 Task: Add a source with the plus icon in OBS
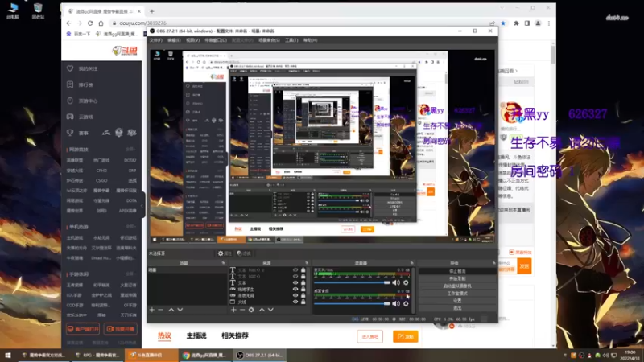point(233,310)
